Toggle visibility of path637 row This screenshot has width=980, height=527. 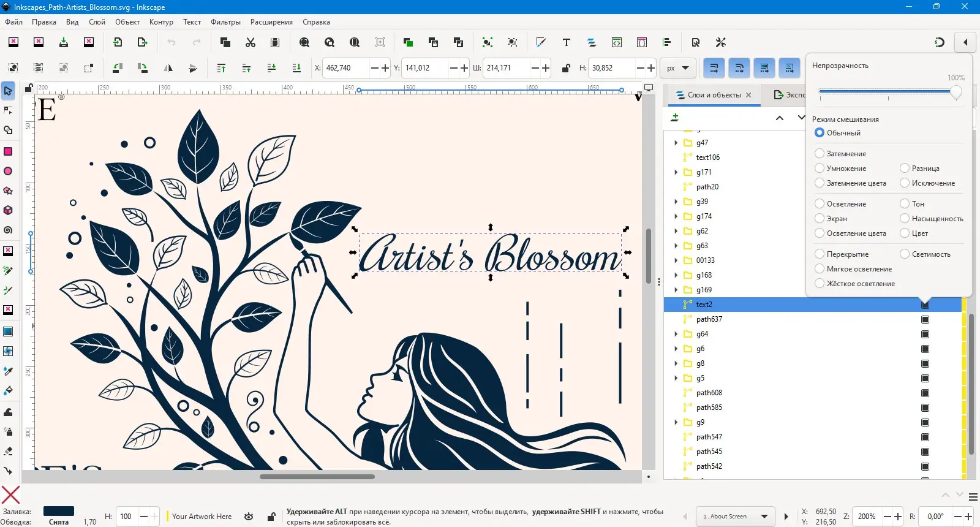[x=925, y=319]
